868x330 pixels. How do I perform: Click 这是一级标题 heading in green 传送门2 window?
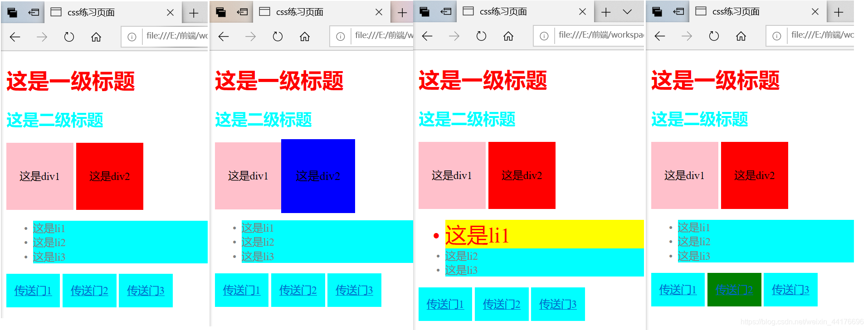click(x=715, y=81)
